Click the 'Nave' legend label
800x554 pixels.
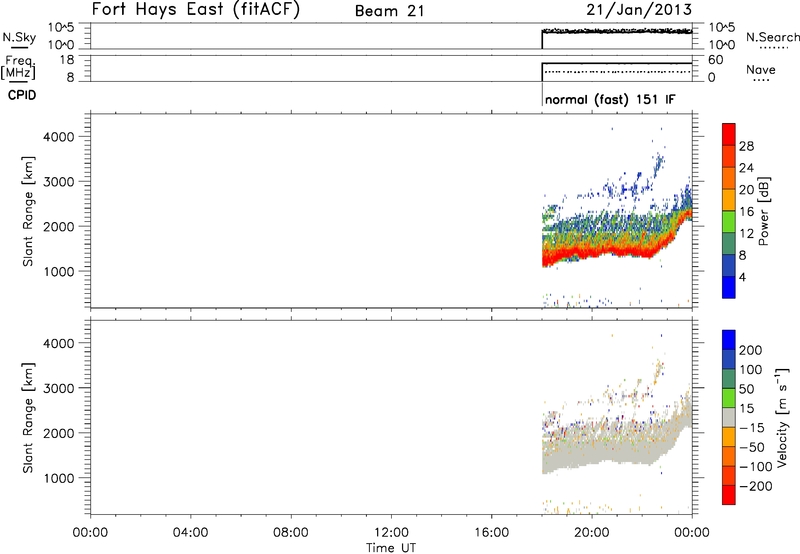[x=761, y=69]
